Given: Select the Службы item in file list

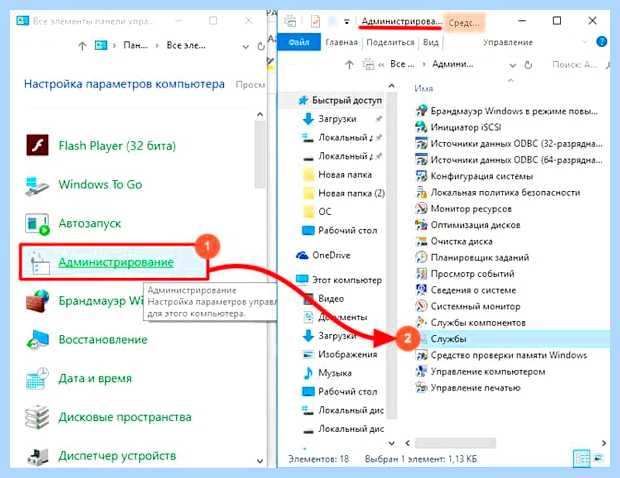Looking at the screenshot, I should pyautogui.click(x=448, y=339).
